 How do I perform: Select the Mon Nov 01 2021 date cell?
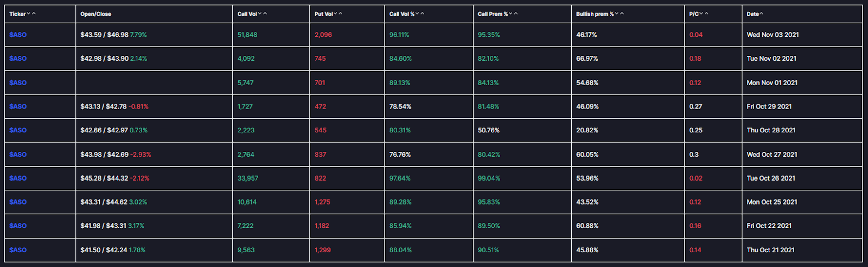coord(772,82)
